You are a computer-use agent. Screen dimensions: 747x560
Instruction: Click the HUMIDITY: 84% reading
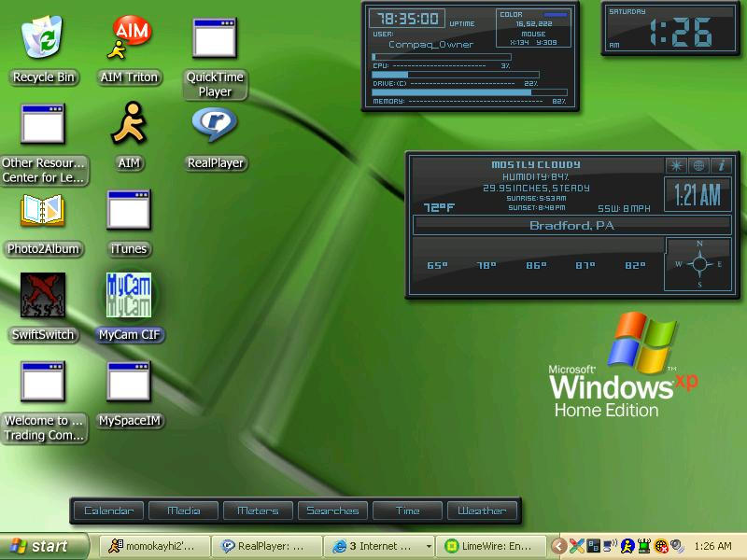(x=536, y=177)
